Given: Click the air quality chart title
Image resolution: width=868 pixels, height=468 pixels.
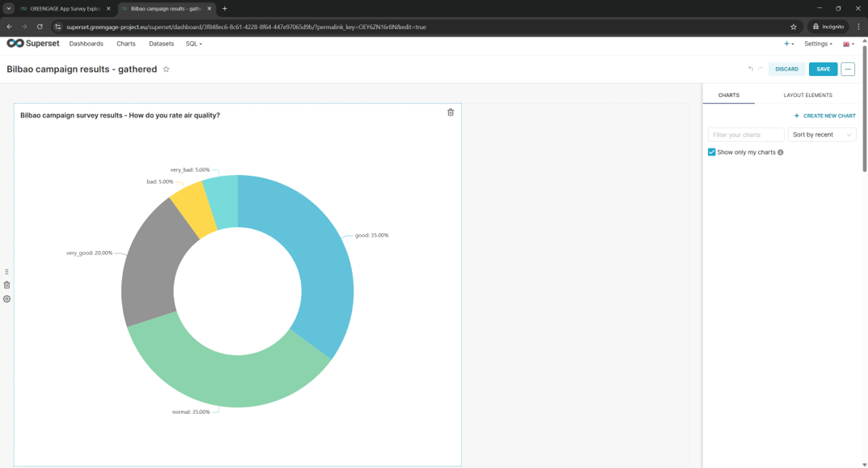Looking at the screenshot, I should click(120, 115).
